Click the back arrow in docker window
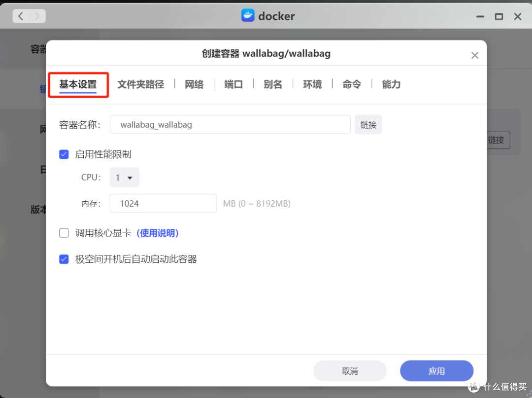The height and width of the screenshot is (398, 532). pos(21,16)
